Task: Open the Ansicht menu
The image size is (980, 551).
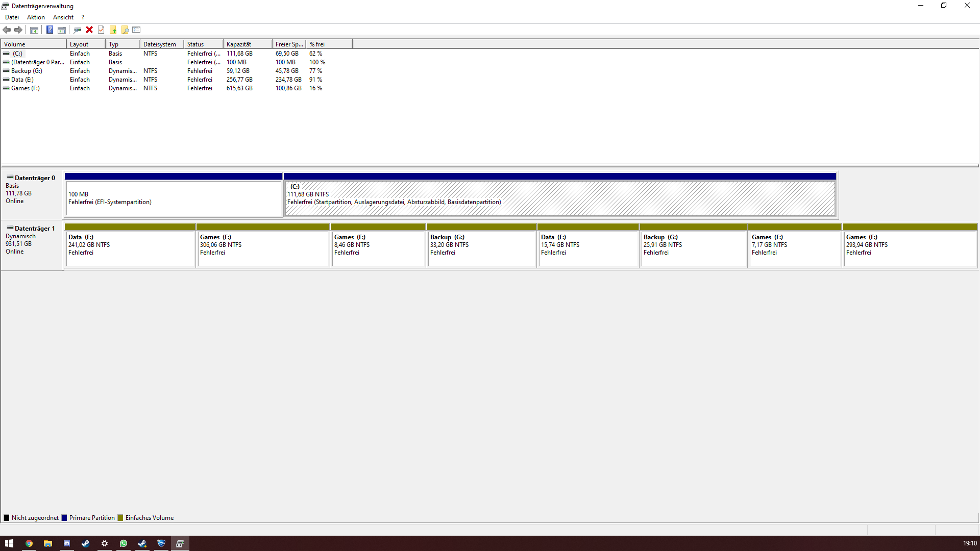Action: click(x=63, y=17)
